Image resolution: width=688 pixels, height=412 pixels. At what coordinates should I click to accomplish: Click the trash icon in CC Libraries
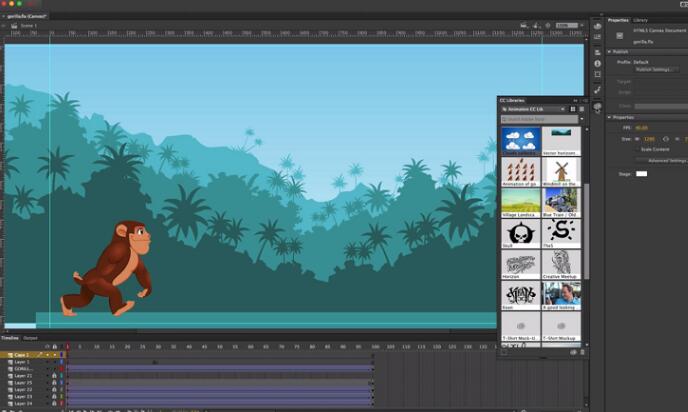582,352
